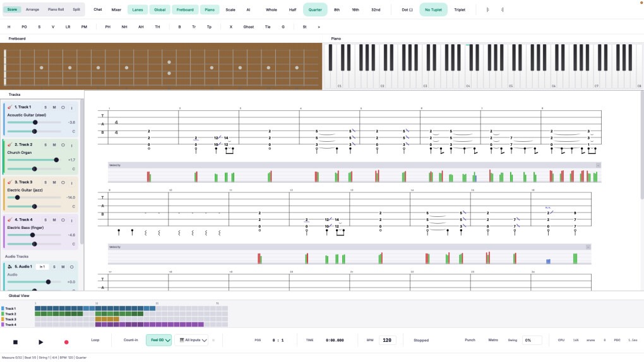
Task: Arm recording with the red record button
Action: tap(66, 342)
